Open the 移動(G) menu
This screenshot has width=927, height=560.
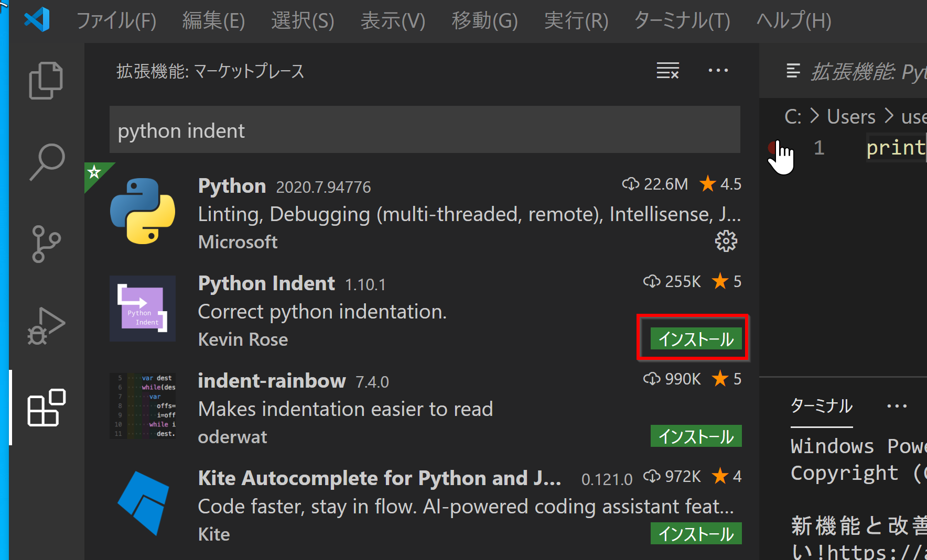484,20
